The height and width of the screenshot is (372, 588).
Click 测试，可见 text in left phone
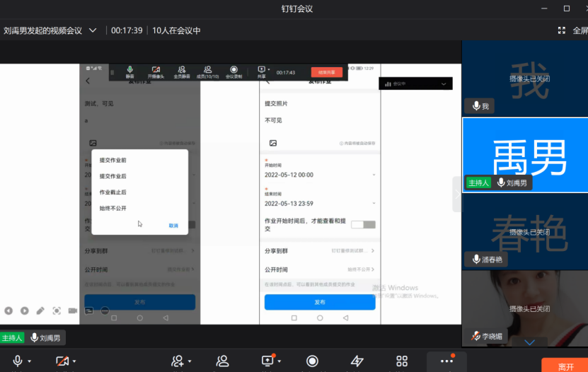(x=99, y=103)
